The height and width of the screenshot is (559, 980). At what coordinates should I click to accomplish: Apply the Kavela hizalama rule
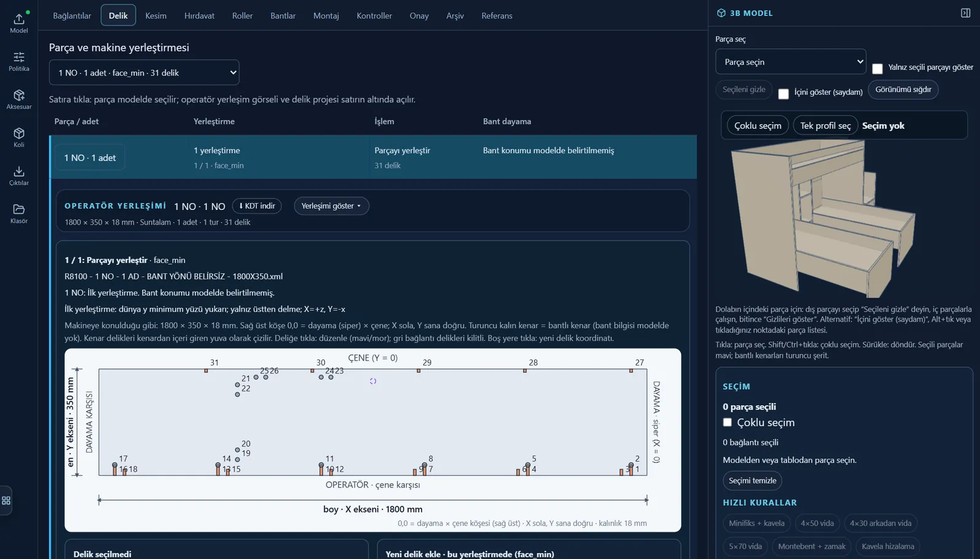(888, 546)
